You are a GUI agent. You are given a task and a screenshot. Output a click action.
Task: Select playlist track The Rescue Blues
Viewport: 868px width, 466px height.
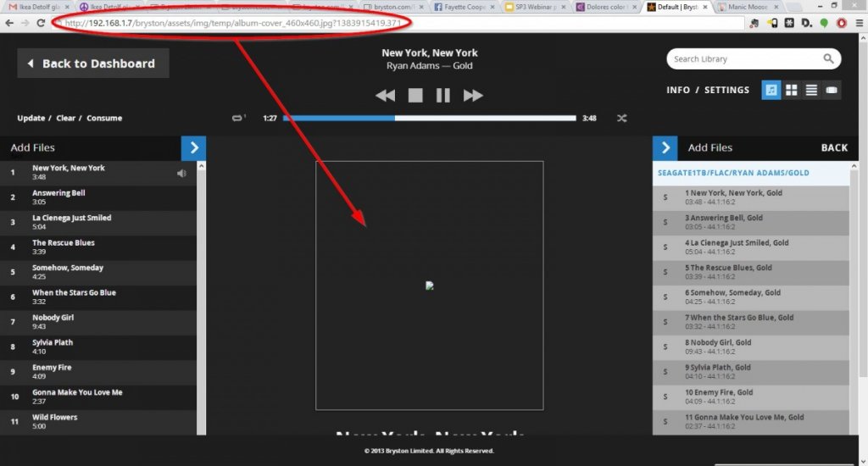coord(98,247)
